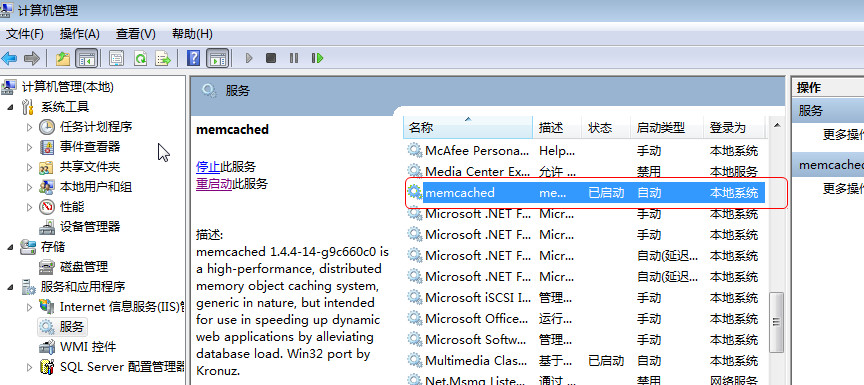Image resolution: width=864 pixels, height=385 pixels.
Task: Collapse the 存储 node arrow
Action: tap(10, 247)
